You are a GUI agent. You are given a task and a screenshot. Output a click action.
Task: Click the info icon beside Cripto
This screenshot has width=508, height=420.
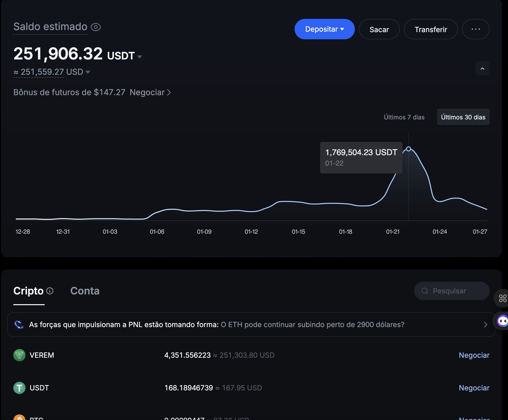50,291
